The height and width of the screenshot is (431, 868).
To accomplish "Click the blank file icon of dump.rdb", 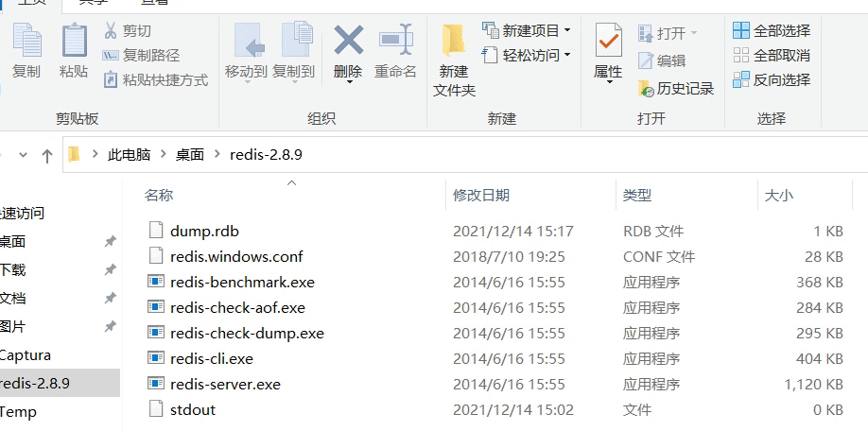I will [156, 231].
